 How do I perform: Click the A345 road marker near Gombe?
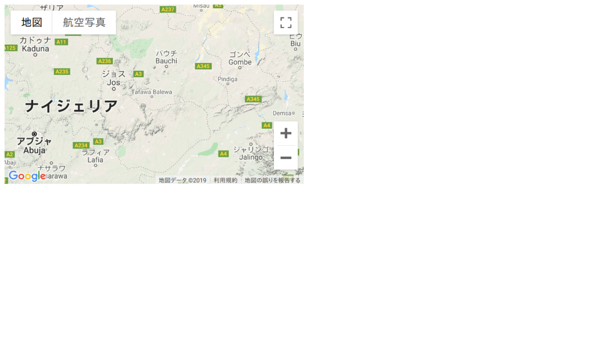(203, 66)
